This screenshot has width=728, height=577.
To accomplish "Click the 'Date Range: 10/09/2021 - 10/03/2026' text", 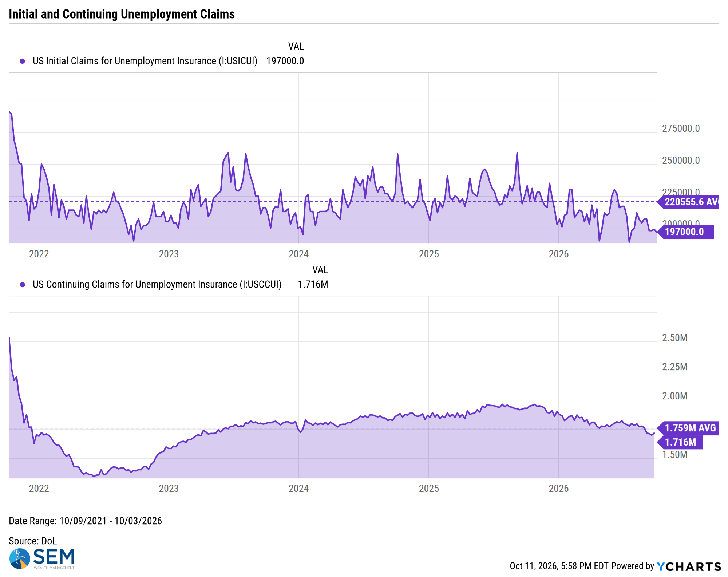I will (x=85, y=521).
